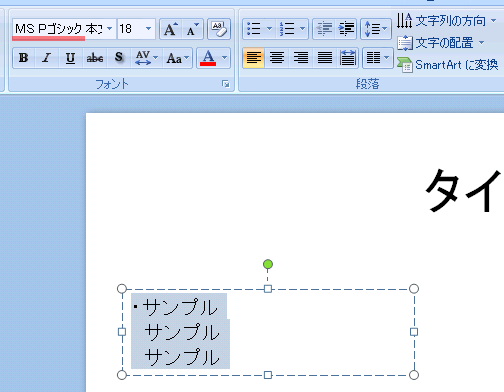Open the font size dropdown arrow
Screen dimensions: 504x392
click(x=148, y=29)
